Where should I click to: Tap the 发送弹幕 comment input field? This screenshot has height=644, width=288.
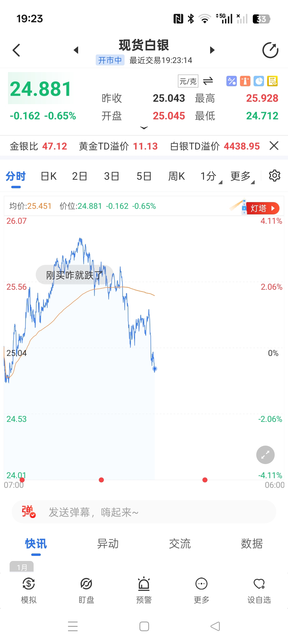(155, 512)
